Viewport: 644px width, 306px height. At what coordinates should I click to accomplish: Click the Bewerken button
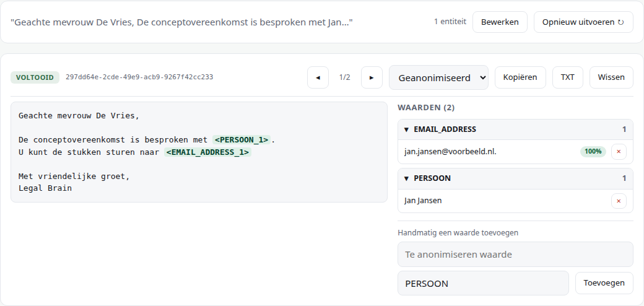500,22
